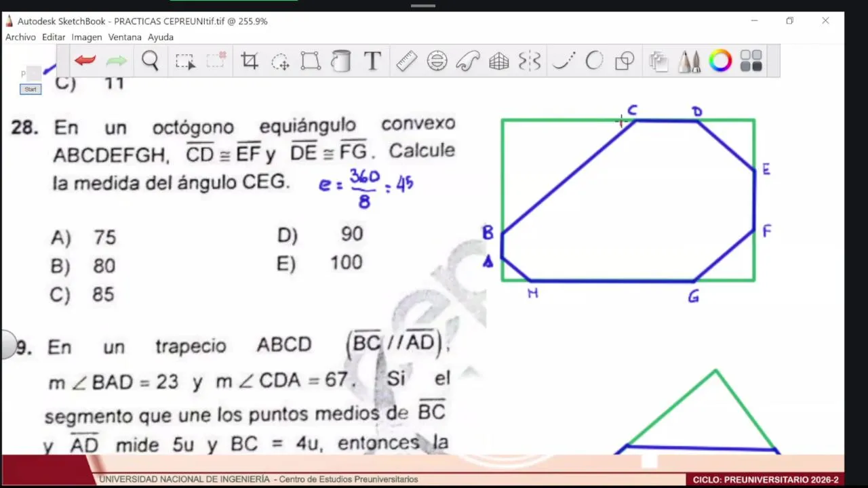This screenshot has height=488, width=868.
Task: Click the green Redo arrow
Action: (x=117, y=61)
